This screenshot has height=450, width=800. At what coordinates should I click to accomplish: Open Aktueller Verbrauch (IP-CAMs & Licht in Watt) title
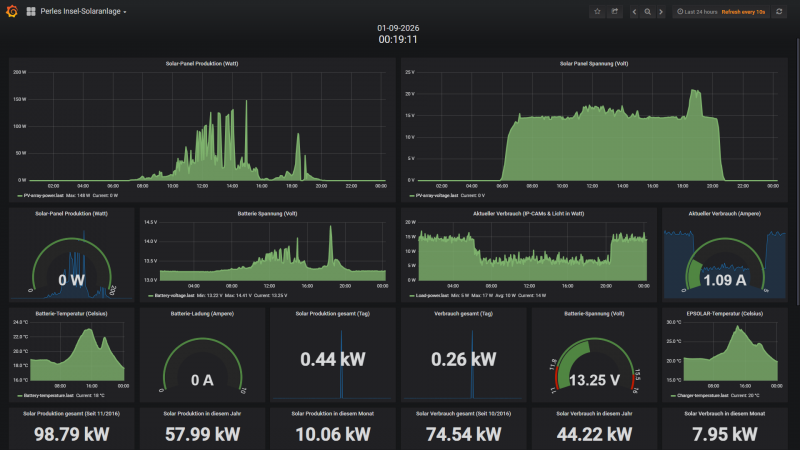[x=528, y=214]
